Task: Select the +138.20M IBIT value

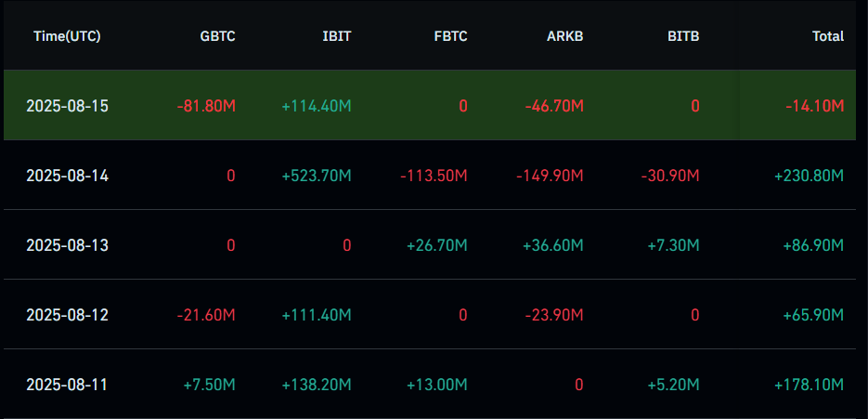Action: click(x=317, y=385)
